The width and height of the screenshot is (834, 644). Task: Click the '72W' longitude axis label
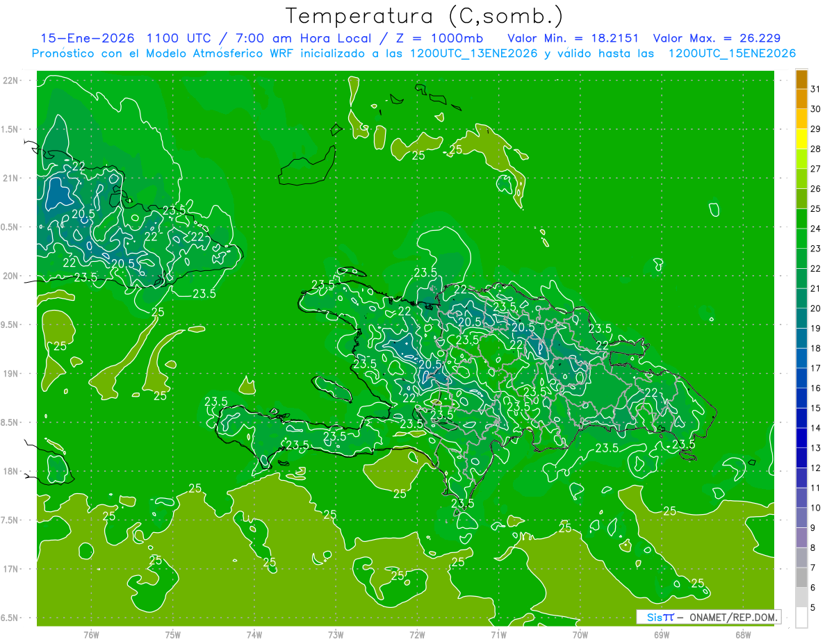(x=417, y=635)
